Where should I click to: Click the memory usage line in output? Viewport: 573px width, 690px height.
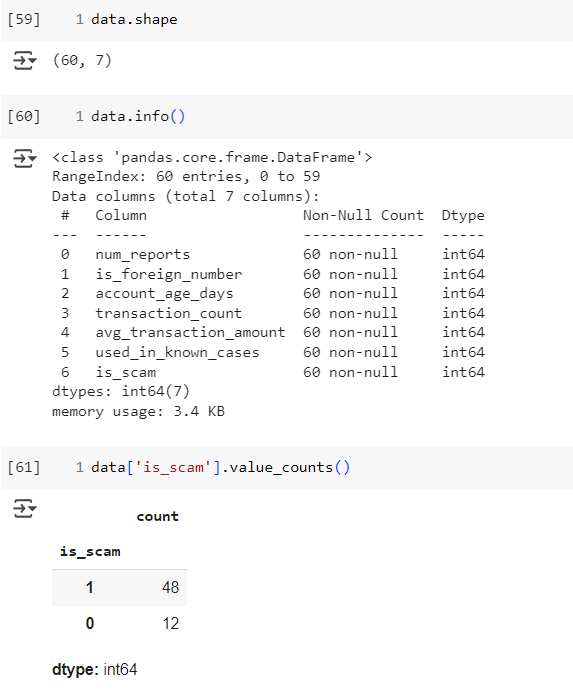point(138,411)
